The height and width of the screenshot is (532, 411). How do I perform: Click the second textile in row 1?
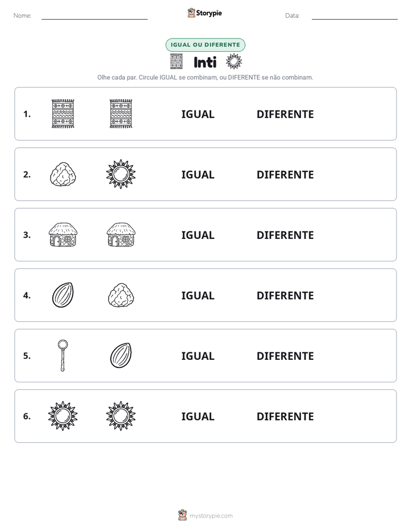click(121, 113)
